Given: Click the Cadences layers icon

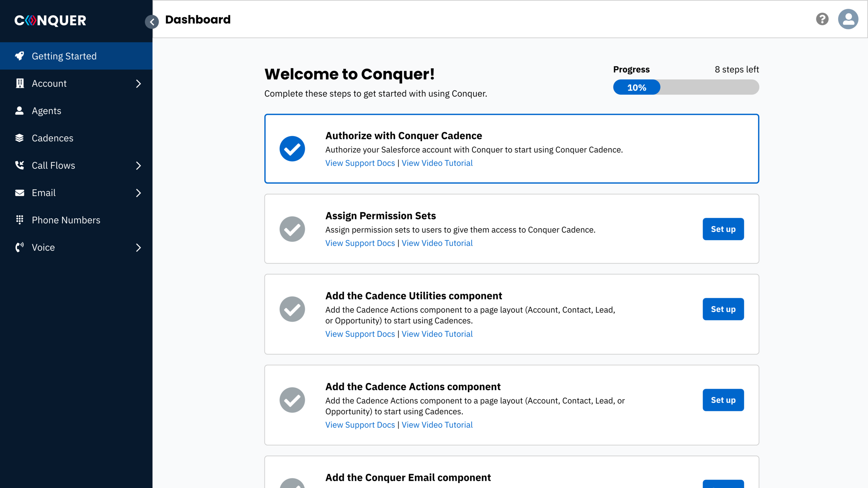Looking at the screenshot, I should pos(19,138).
